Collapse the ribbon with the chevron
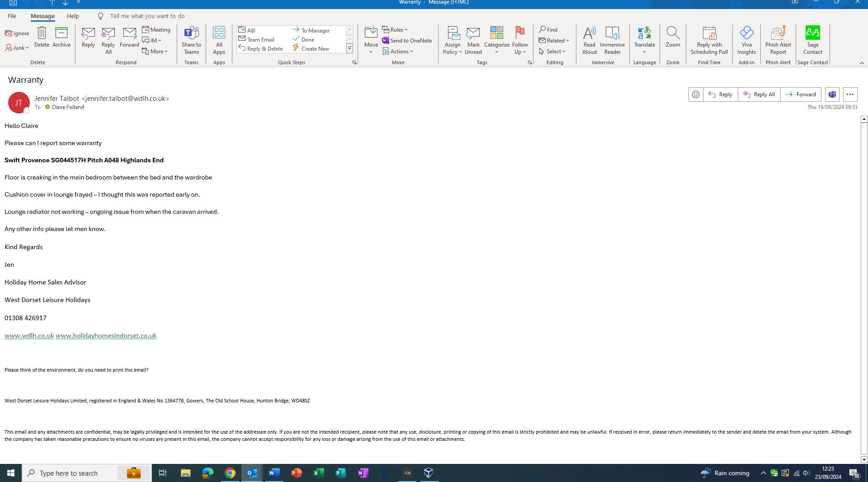 pyautogui.click(x=862, y=63)
